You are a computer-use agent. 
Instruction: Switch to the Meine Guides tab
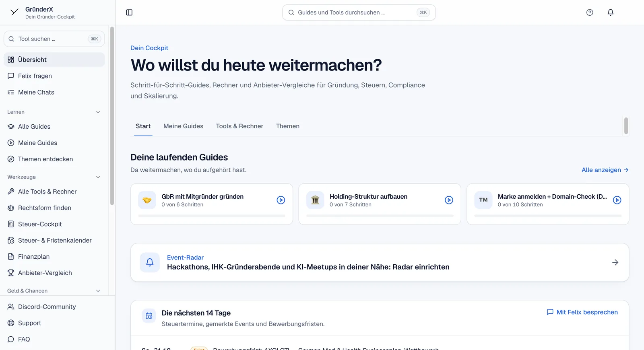183,126
